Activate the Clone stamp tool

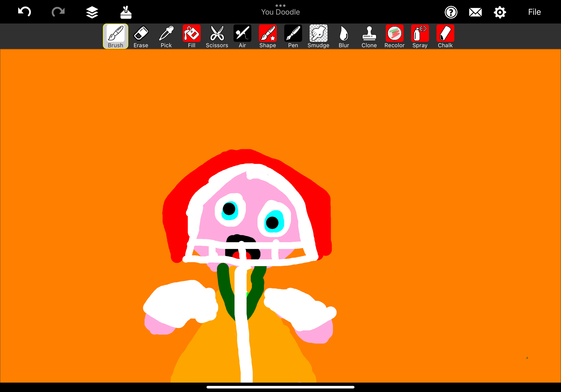coord(369,36)
